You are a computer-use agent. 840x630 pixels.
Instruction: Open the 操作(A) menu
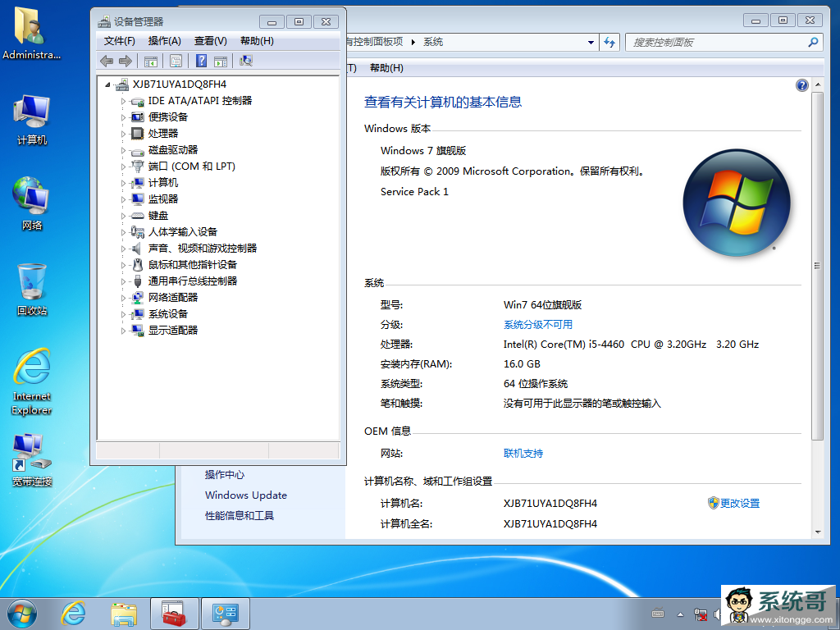click(x=164, y=41)
